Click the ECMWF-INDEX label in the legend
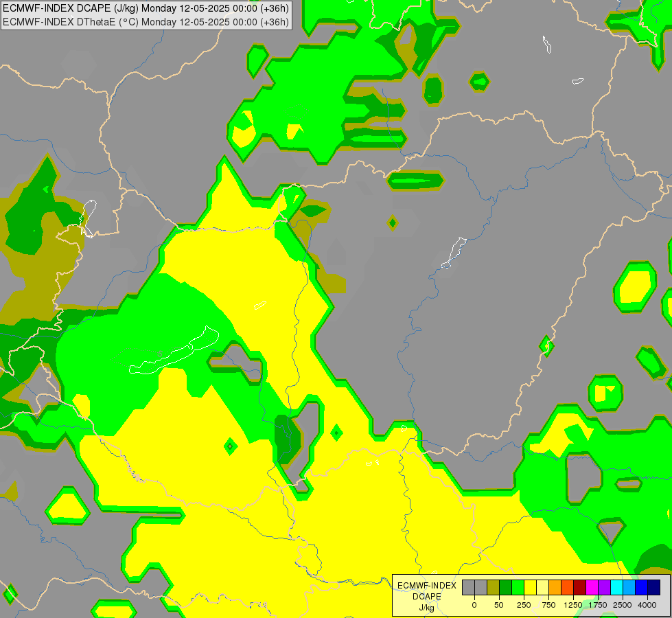The width and height of the screenshot is (672, 618). pos(427,586)
